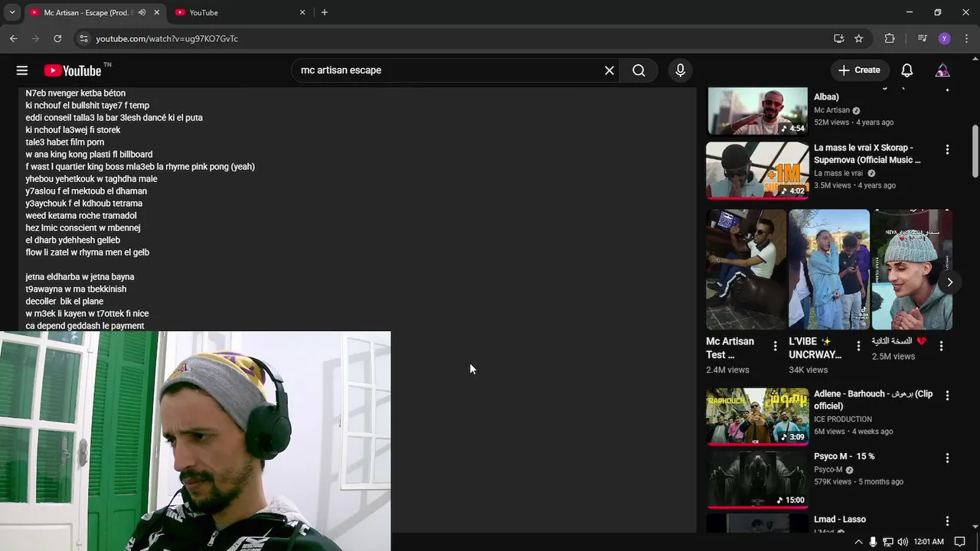The width and height of the screenshot is (980, 551).
Task: Open the Chrome three-dot menu
Action: (965, 38)
